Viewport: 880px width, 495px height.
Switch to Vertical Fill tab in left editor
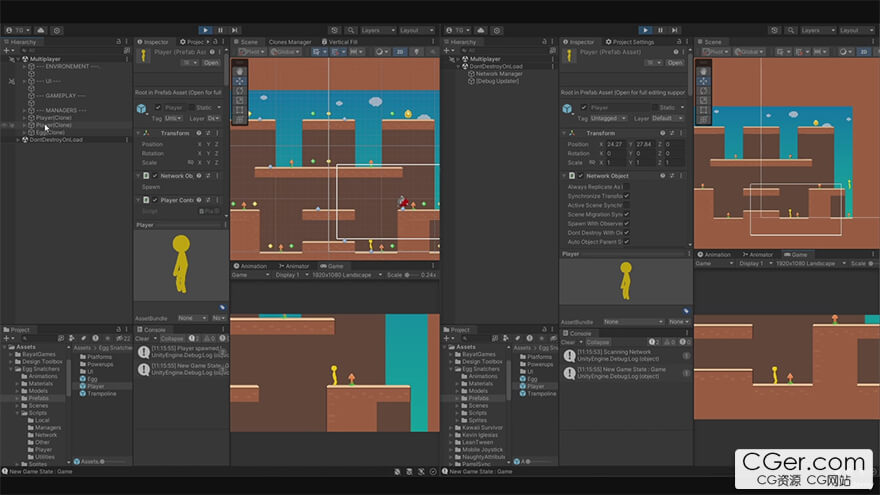point(340,42)
